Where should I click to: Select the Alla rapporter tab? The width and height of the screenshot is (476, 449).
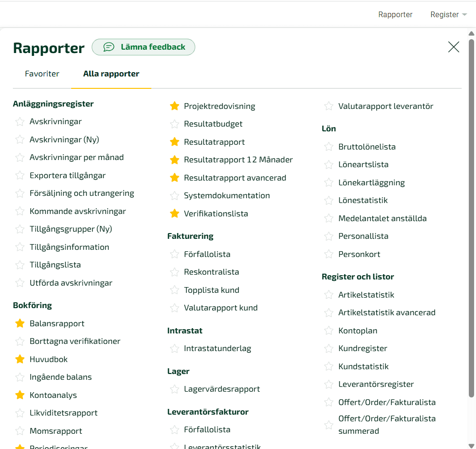111,74
